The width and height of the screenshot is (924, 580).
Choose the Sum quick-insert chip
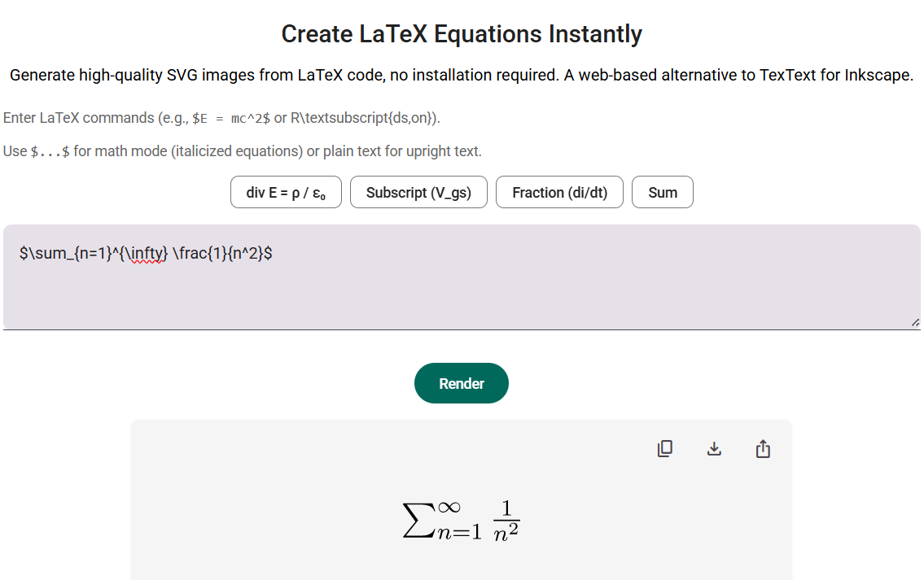pyautogui.click(x=663, y=192)
